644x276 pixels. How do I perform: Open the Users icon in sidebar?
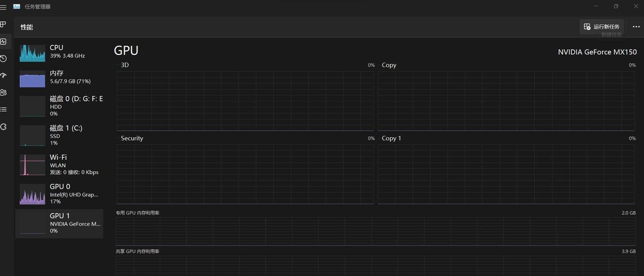pos(3,92)
